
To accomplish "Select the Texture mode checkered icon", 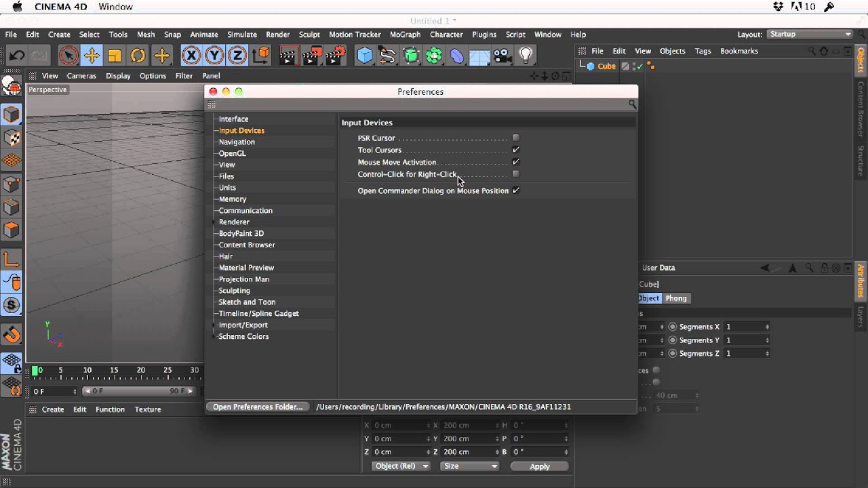I will (12, 138).
